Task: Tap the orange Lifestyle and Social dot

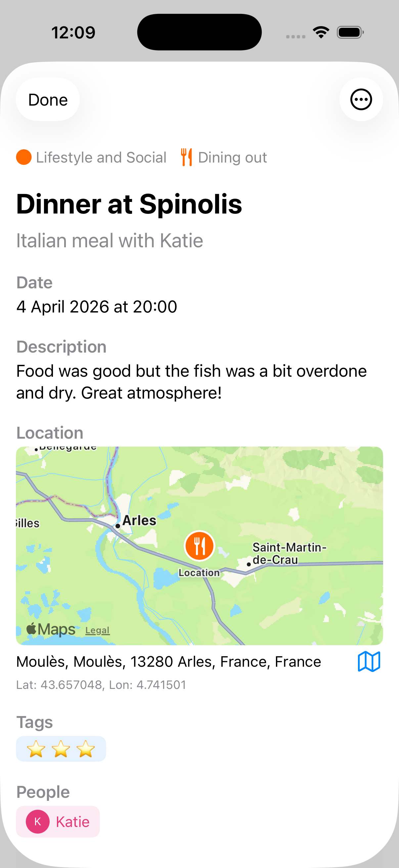Action: tap(24, 157)
